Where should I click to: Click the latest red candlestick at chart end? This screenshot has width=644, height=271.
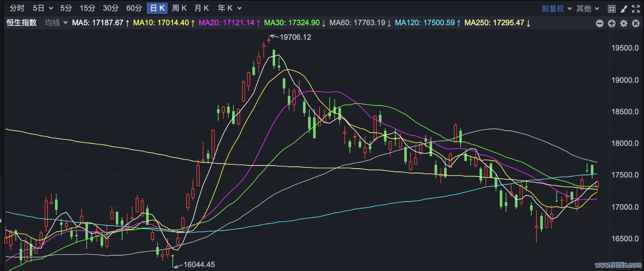pos(597,184)
